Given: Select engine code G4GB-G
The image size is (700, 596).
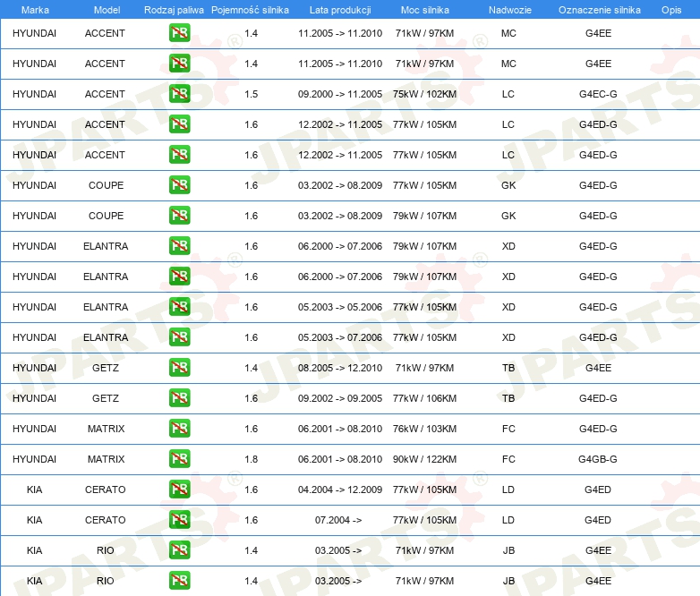Looking at the screenshot, I should [x=598, y=459].
